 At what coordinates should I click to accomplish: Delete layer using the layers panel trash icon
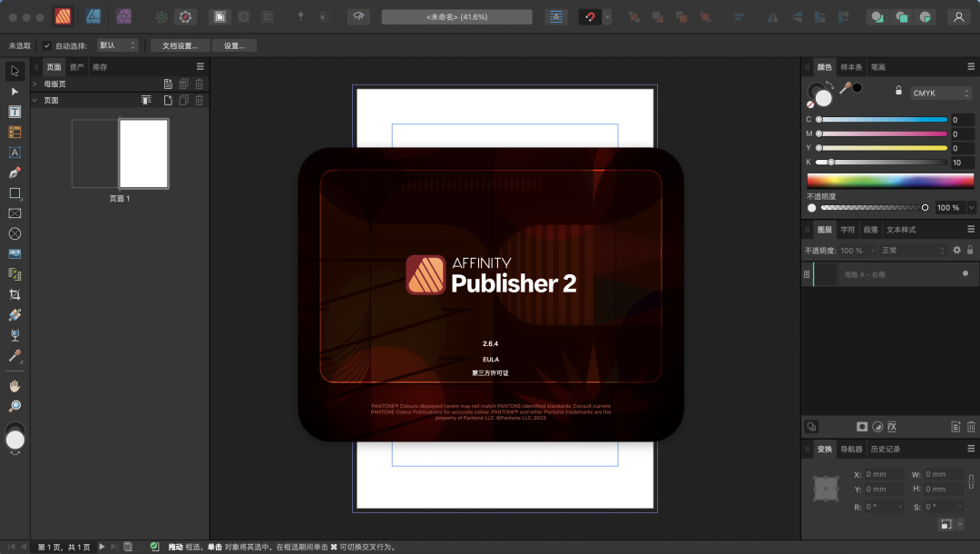(971, 427)
